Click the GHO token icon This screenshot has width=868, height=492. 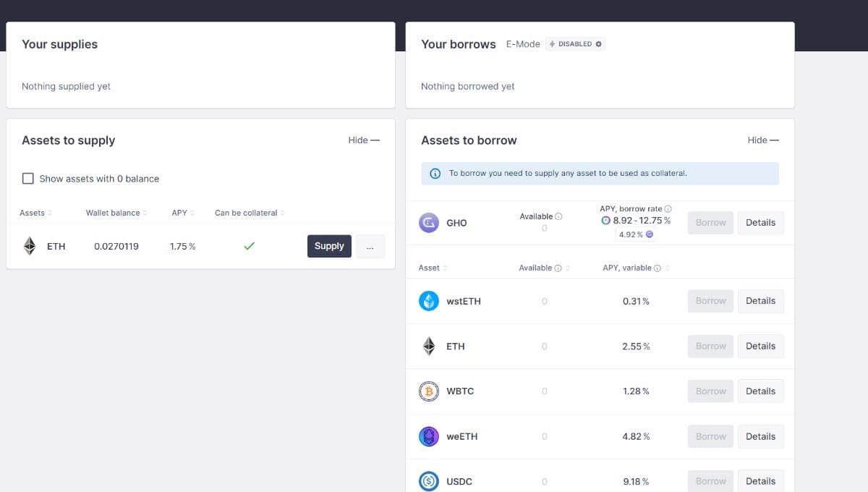pos(429,223)
